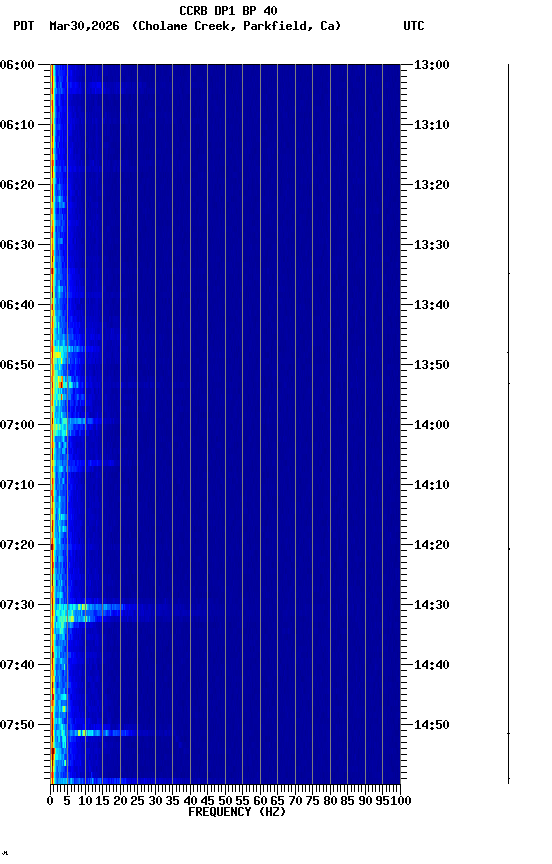Click the UTC time label 14:50

(x=431, y=726)
